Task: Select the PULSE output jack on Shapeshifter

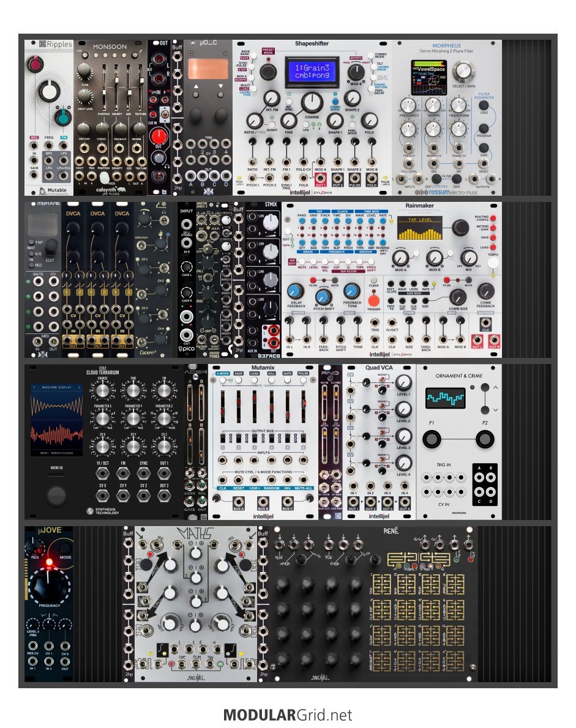Action: 354,178
